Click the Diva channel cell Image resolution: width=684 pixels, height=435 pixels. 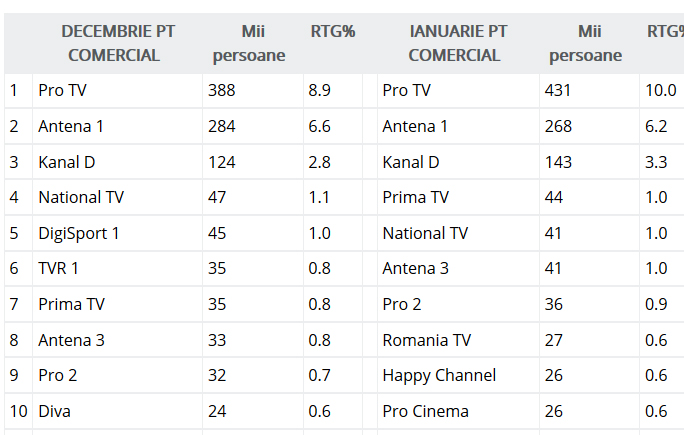[54, 411]
